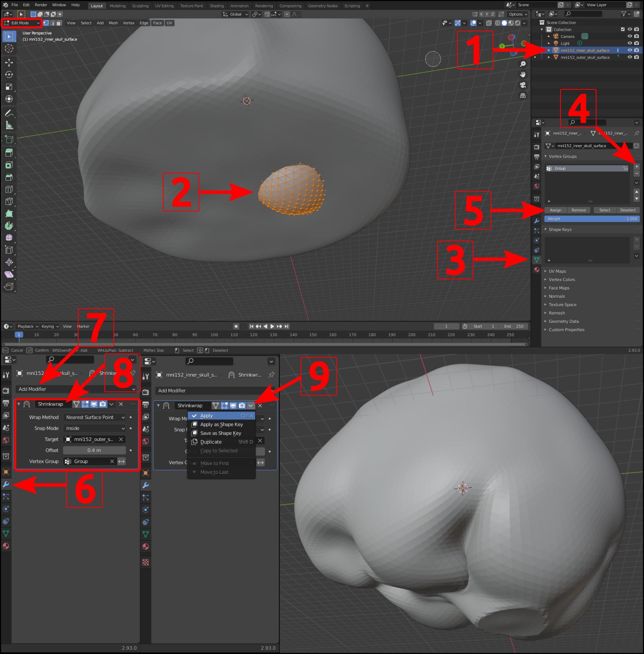The width and height of the screenshot is (644, 654).
Task: Open the Edit Mode dropdown
Action: [x=22, y=23]
